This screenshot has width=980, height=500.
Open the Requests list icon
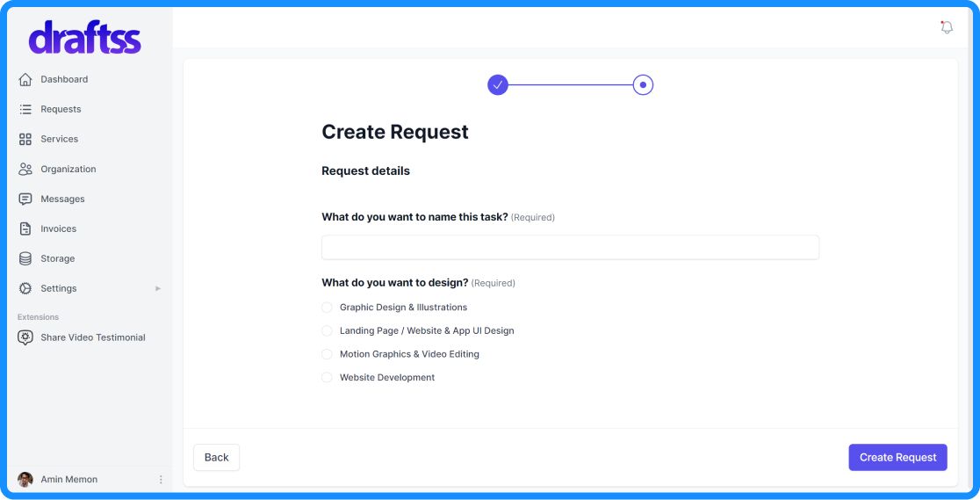(x=25, y=109)
